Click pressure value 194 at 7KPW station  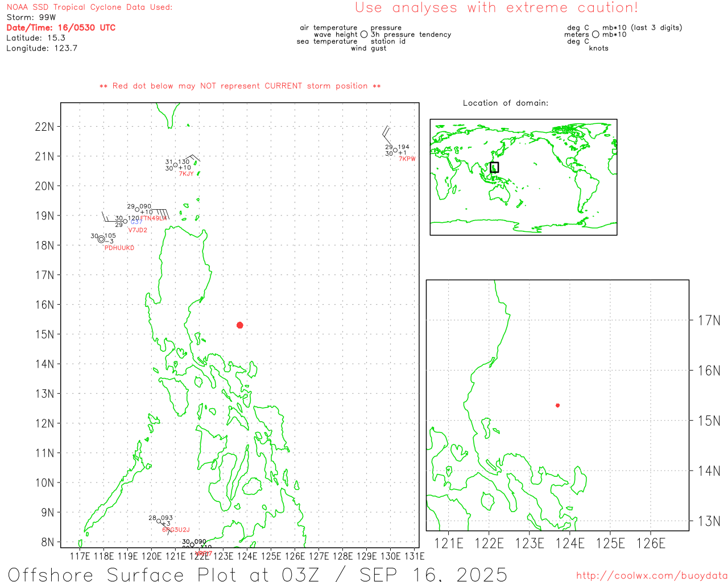pyautogui.click(x=404, y=147)
